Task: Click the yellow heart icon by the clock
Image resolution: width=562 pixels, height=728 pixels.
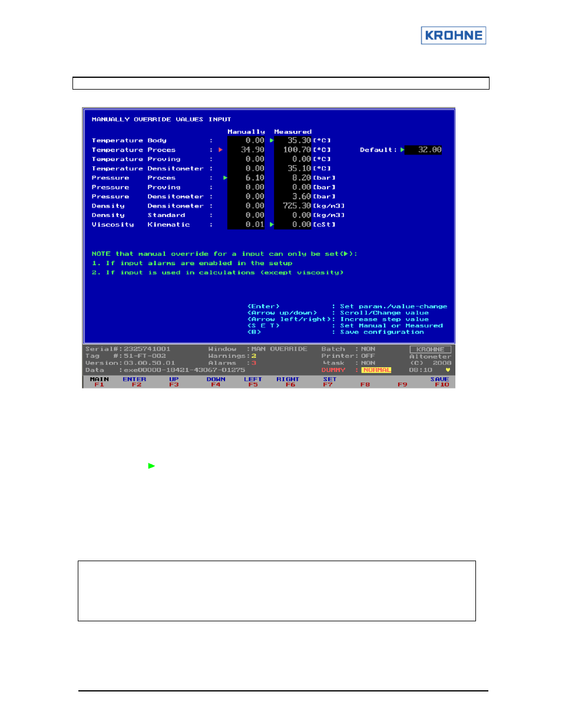Action: [x=448, y=370]
